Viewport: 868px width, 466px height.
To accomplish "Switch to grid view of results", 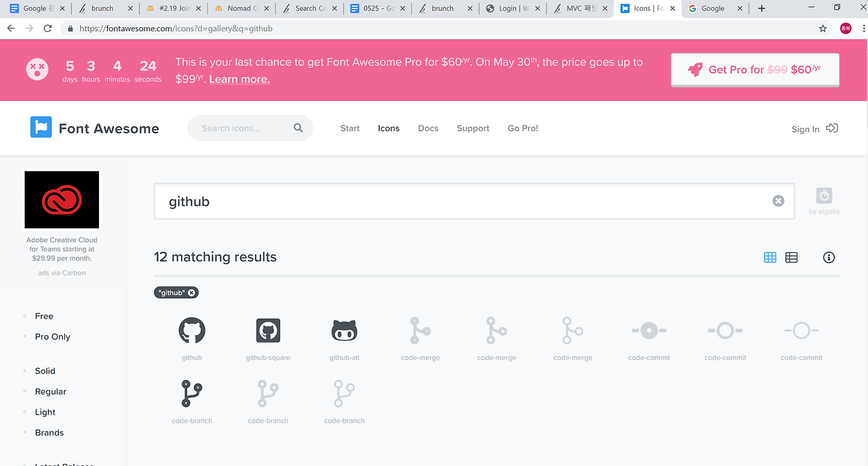I will 770,258.
